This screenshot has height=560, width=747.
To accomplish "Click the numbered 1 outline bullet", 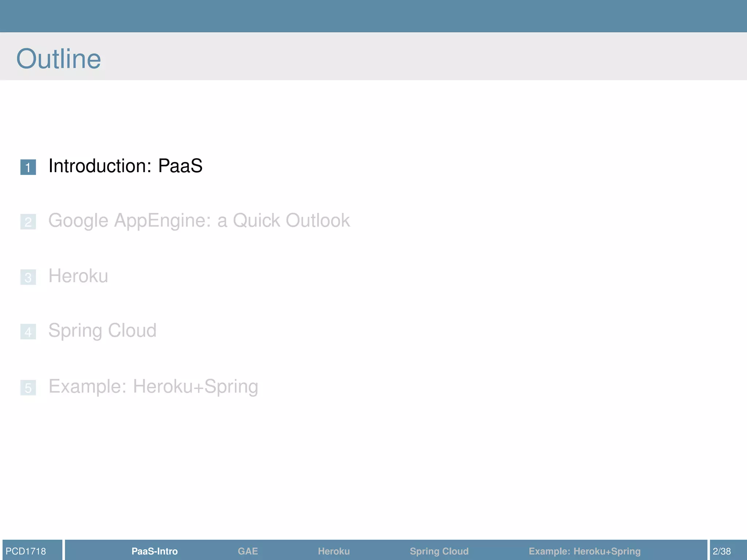I will tap(28, 167).
